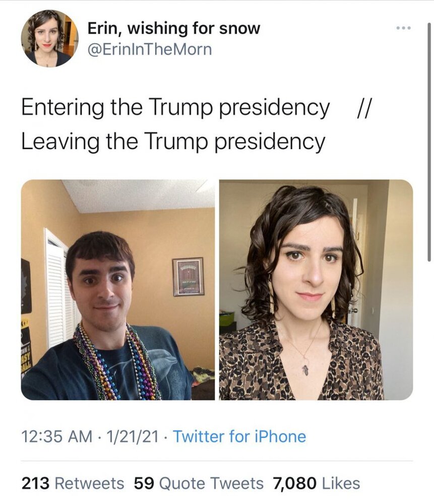Open the right photo with leopard-print blouse
The image size is (434, 504).
[x=316, y=290]
